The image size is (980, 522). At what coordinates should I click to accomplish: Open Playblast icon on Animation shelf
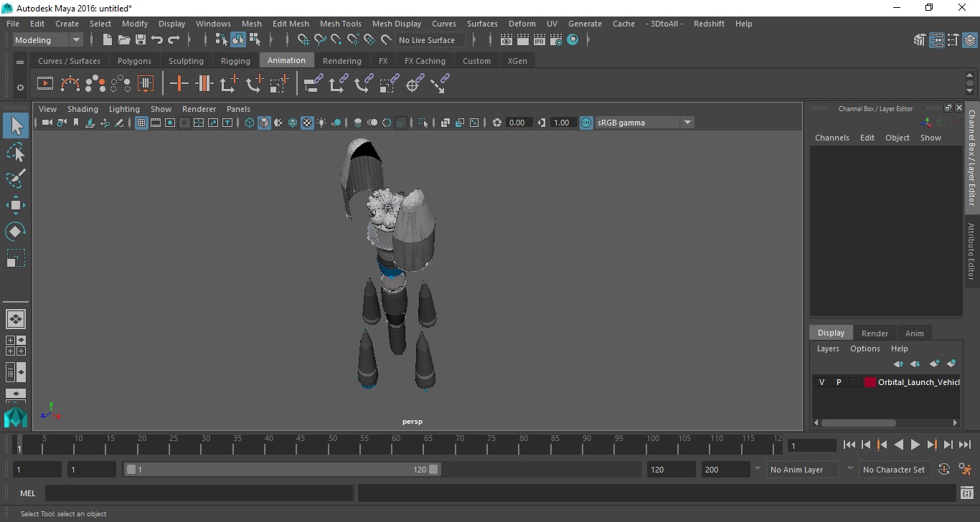tap(45, 84)
